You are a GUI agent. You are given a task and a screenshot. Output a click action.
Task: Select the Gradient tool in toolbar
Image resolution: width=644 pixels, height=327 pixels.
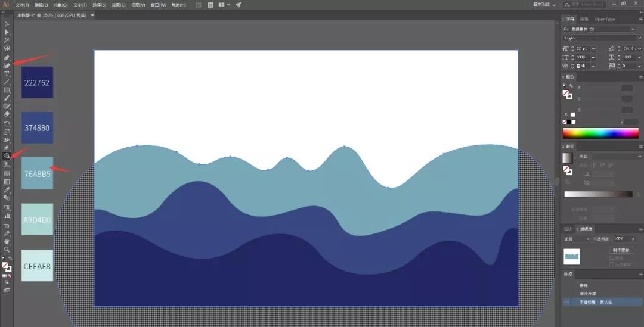point(7,182)
